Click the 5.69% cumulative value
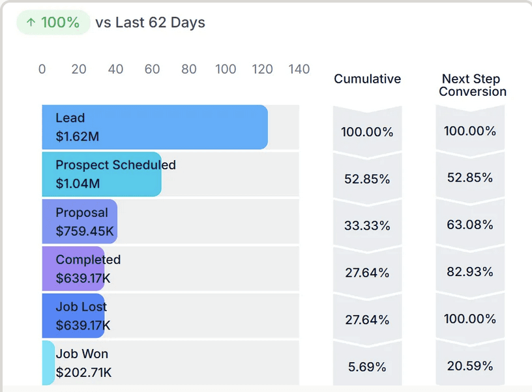Image resolution: width=532 pixels, height=392 pixels. pyautogui.click(x=367, y=367)
